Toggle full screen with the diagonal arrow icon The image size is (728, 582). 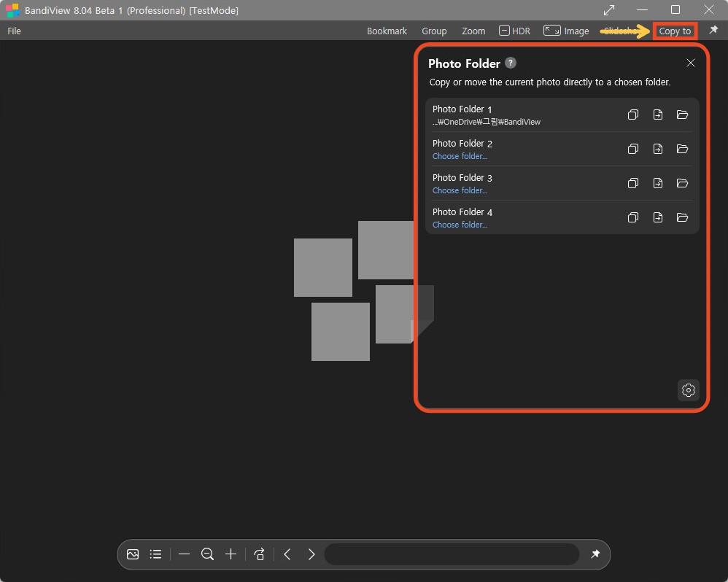click(x=608, y=9)
